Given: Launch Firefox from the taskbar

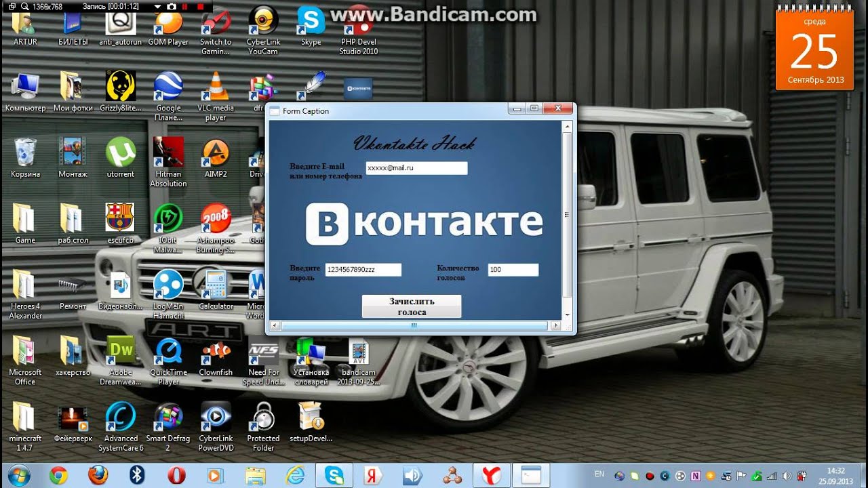Looking at the screenshot, I should (x=98, y=475).
